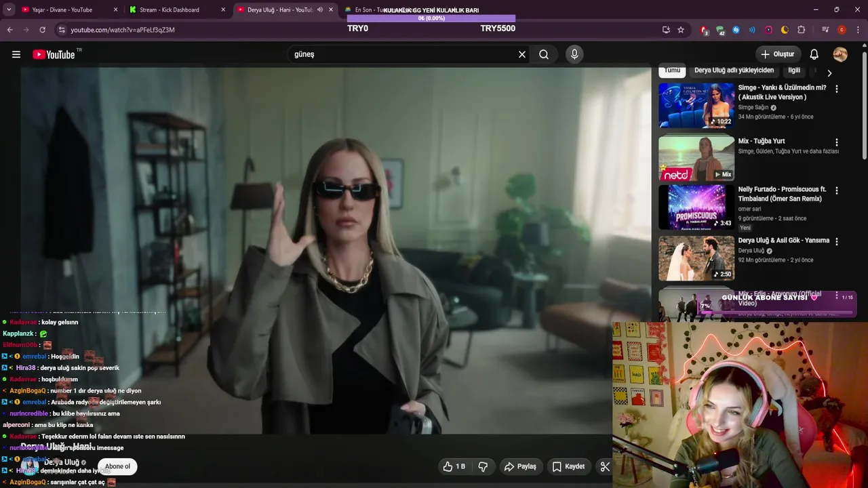Go back with the browser back arrow
The width and height of the screenshot is (868, 488).
pyautogui.click(x=10, y=30)
